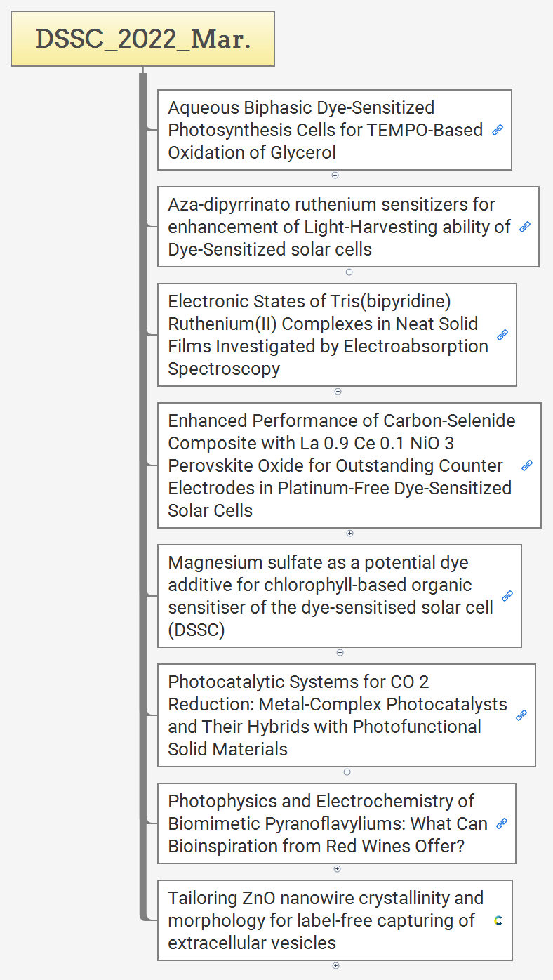Click link icon on Aqueous Biphasic node
Image resolution: width=553 pixels, height=980 pixels.
pyautogui.click(x=498, y=130)
